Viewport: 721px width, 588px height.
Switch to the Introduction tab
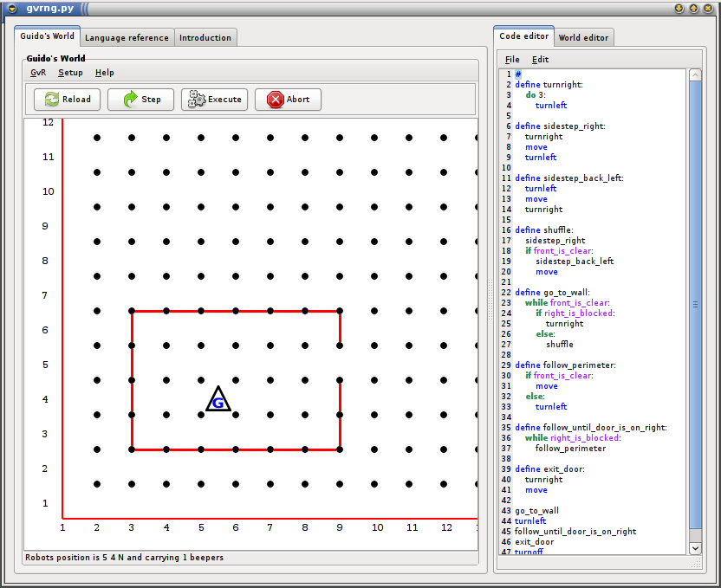click(205, 37)
